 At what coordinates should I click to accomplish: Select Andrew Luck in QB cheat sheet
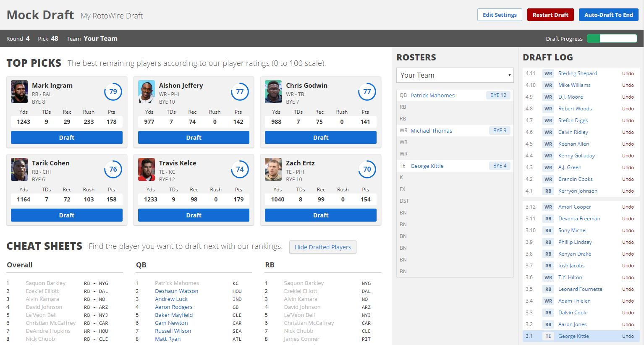171,299
